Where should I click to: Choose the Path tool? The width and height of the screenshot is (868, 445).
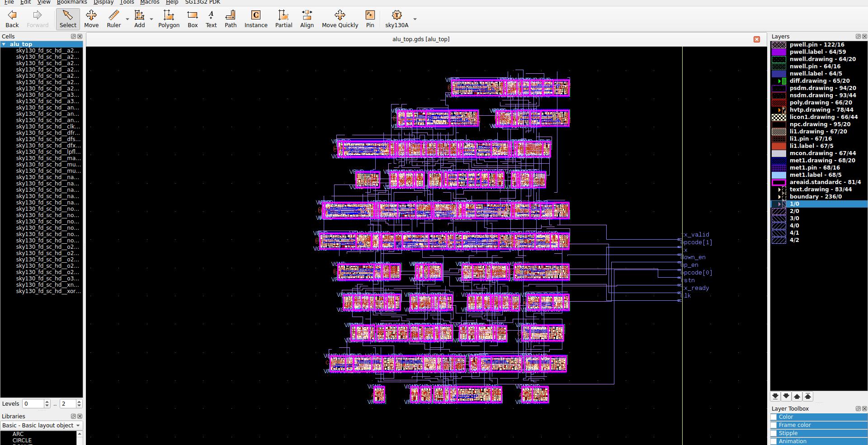230,19
